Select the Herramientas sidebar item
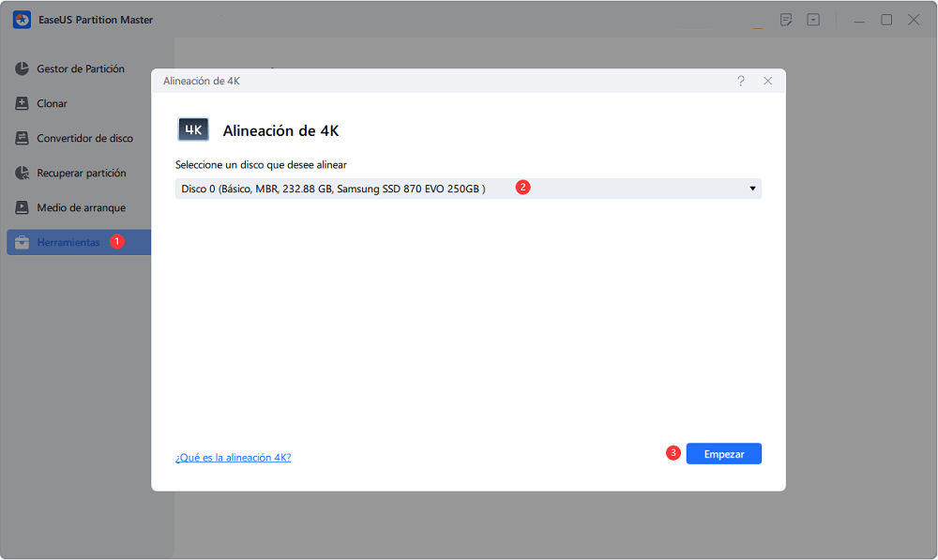This screenshot has width=938, height=560. pyautogui.click(x=79, y=242)
